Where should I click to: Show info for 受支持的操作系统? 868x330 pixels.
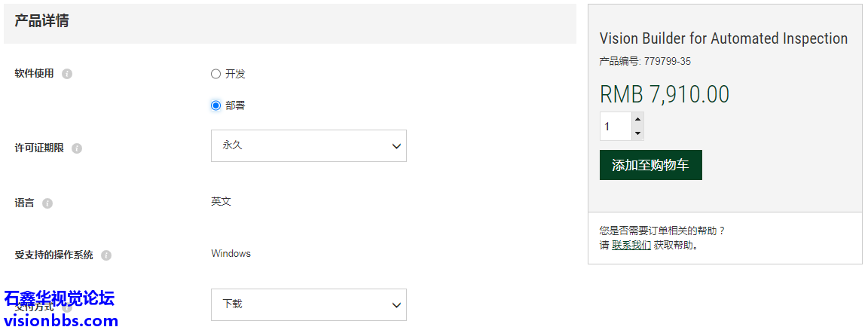(106, 255)
